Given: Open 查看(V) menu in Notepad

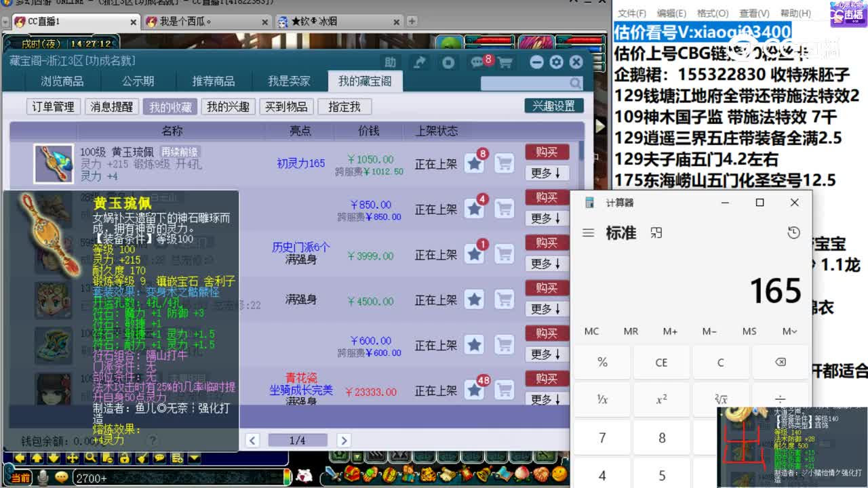Looking at the screenshot, I should coord(753,13).
